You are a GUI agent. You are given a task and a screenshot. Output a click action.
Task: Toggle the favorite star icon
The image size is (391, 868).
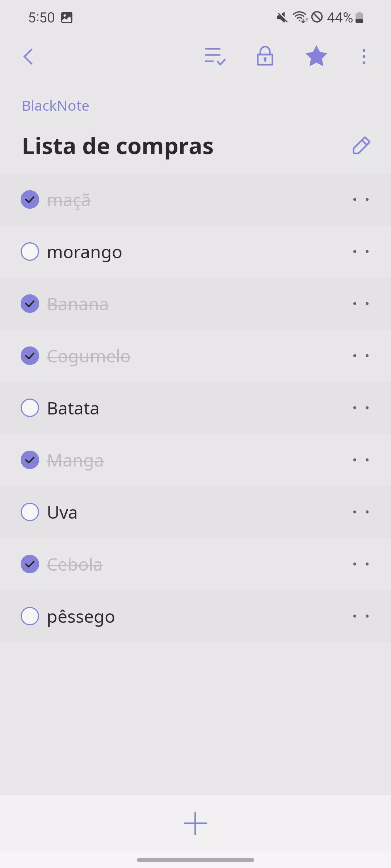(316, 56)
